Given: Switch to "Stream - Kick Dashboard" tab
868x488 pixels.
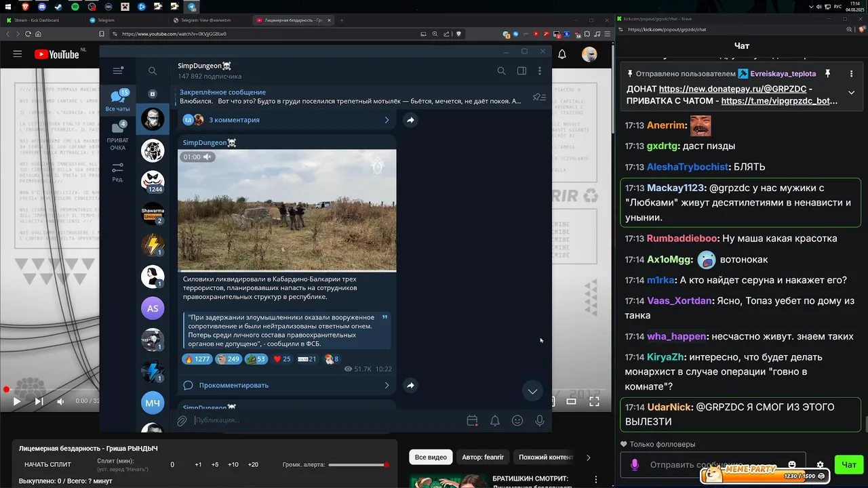Looking at the screenshot, I should click(x=41, y=20).
